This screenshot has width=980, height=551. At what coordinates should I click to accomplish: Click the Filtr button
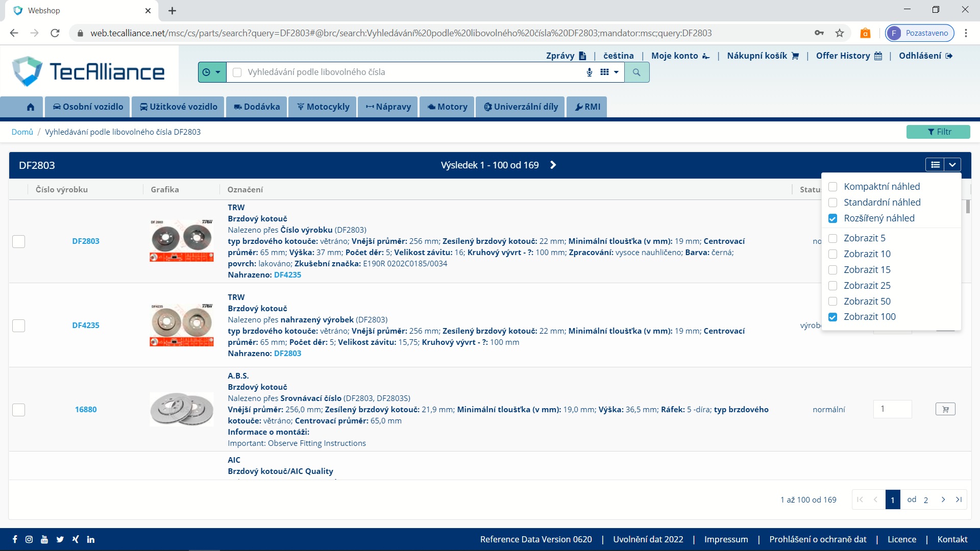pos(938,132)
